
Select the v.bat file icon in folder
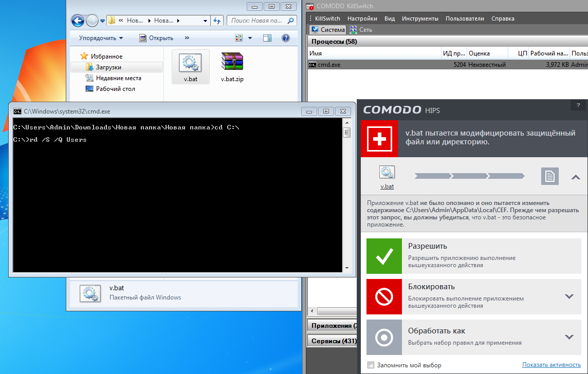click(191, 63)
